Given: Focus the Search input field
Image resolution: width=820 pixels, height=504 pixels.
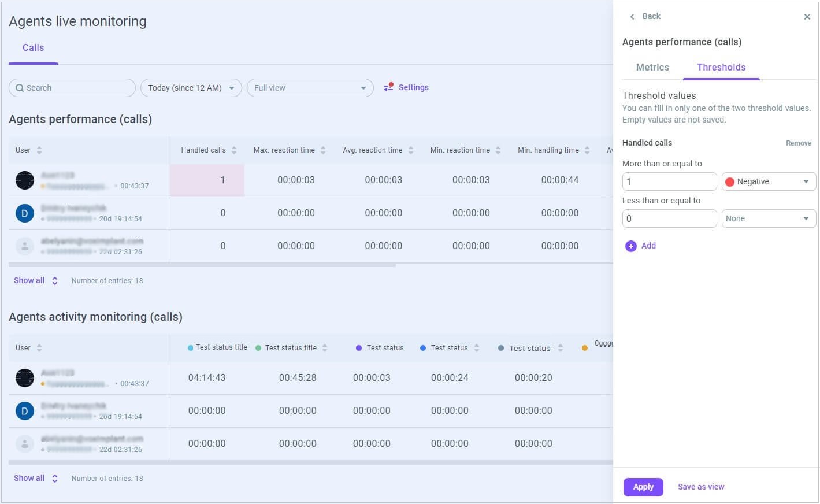Looking at the screenshot, I should [x=72, y=88].
